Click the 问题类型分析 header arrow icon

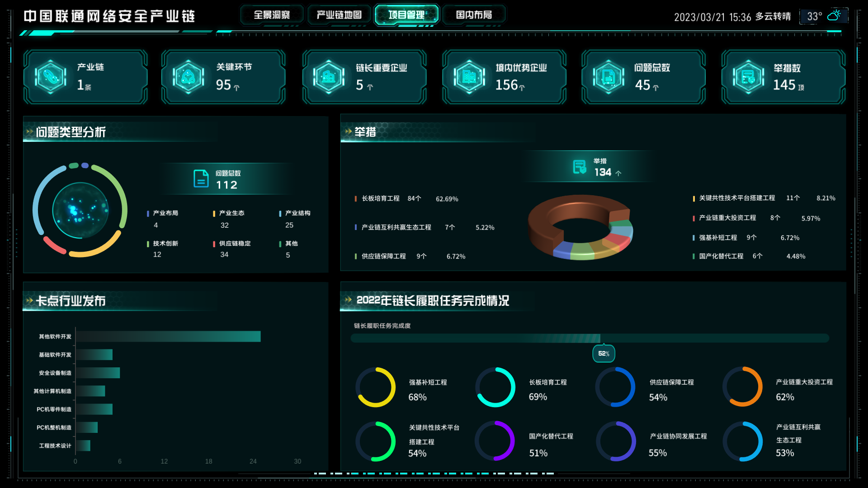tap(30, 132)
